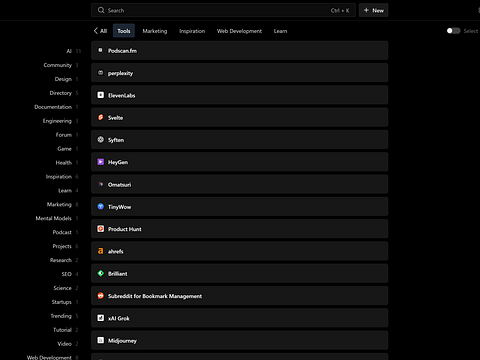
Task: Open the Brilliant bookmark
Action: coord(239,273)
